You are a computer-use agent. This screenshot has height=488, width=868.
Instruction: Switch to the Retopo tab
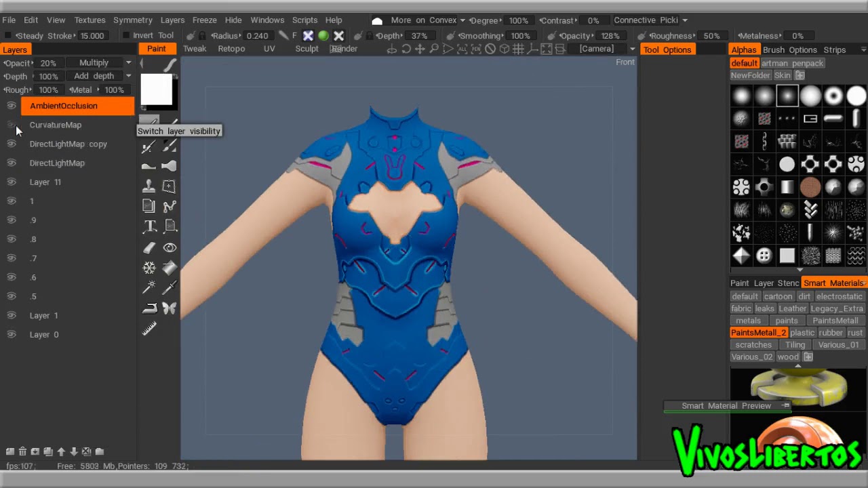(x=231, y=49)
